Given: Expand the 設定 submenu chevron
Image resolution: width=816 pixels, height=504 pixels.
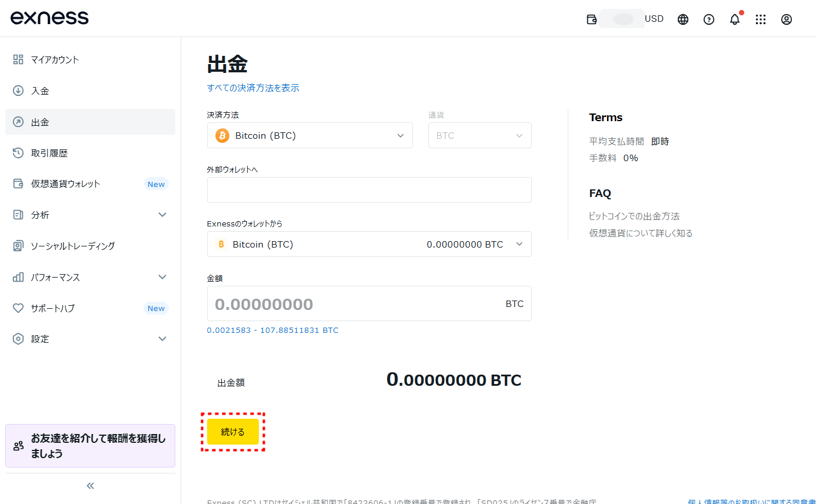Looking at the screenshot, I should coord(163,339).
